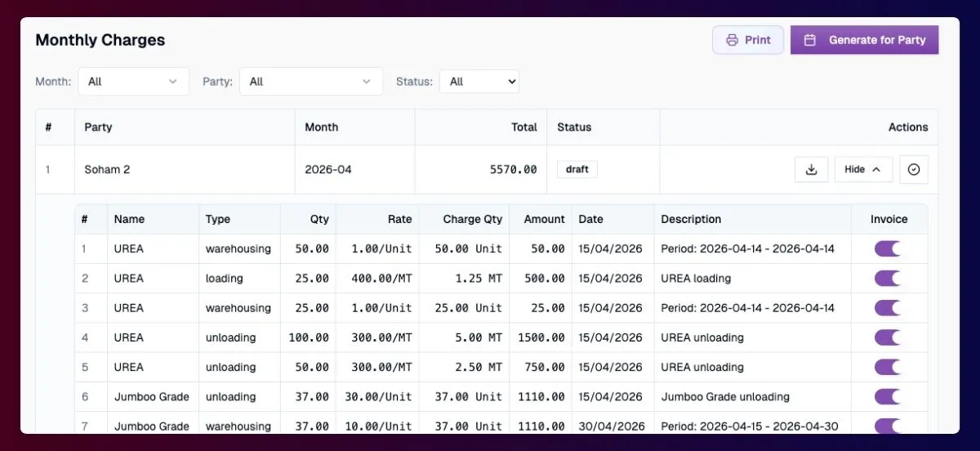This screenshot has width=980, height=451.
Task: Toggle invoice switch for row 1 UREA warehousing
Action: point(888,248)
